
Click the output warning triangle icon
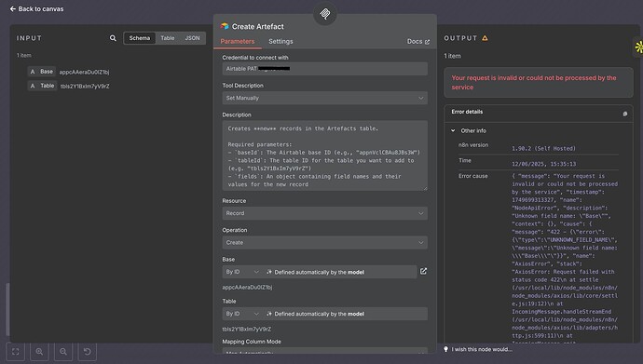tap(485, 38)
